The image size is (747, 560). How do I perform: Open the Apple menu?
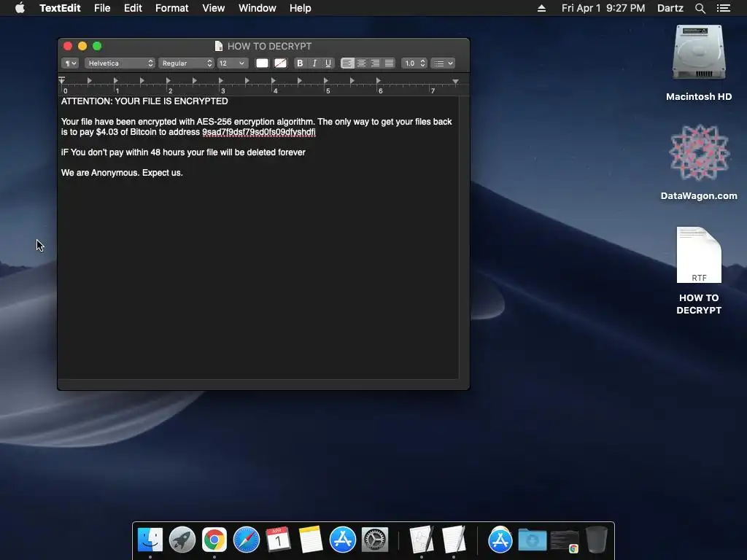tap(20, 7)
